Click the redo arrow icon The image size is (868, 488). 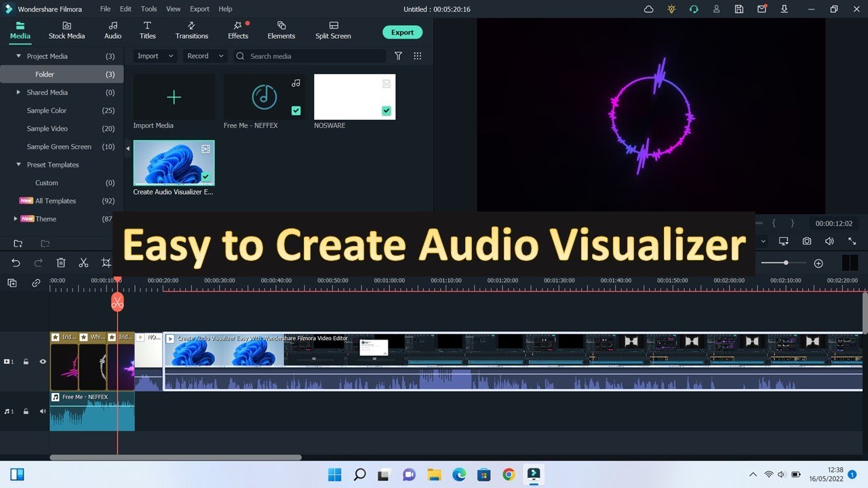[38, 263]
